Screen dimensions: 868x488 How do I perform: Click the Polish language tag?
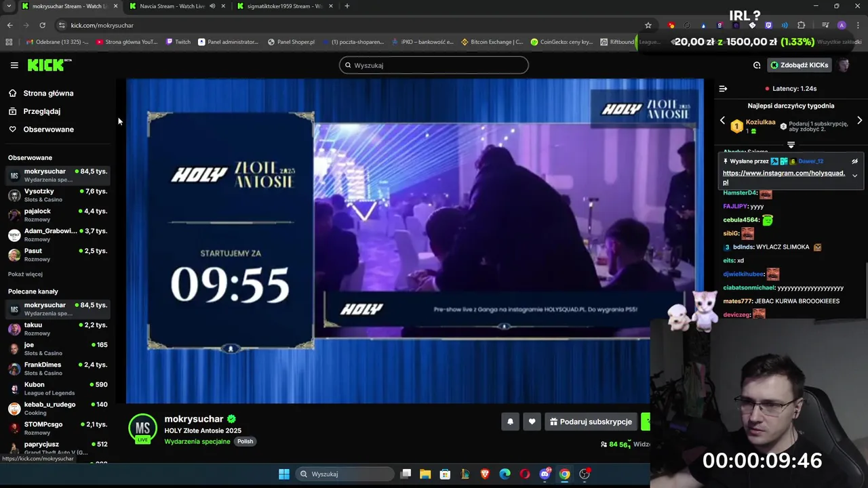[x=245, y=442]
